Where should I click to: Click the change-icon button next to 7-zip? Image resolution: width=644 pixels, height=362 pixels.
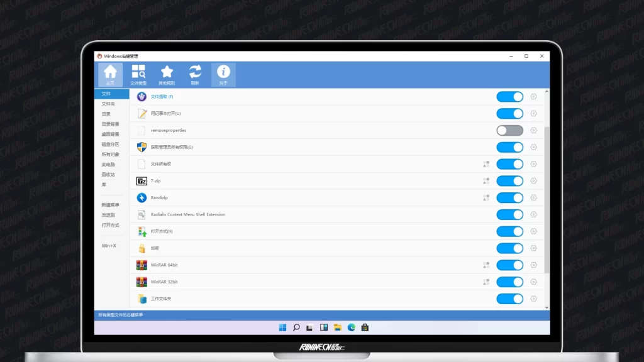[x=486, y=181]
